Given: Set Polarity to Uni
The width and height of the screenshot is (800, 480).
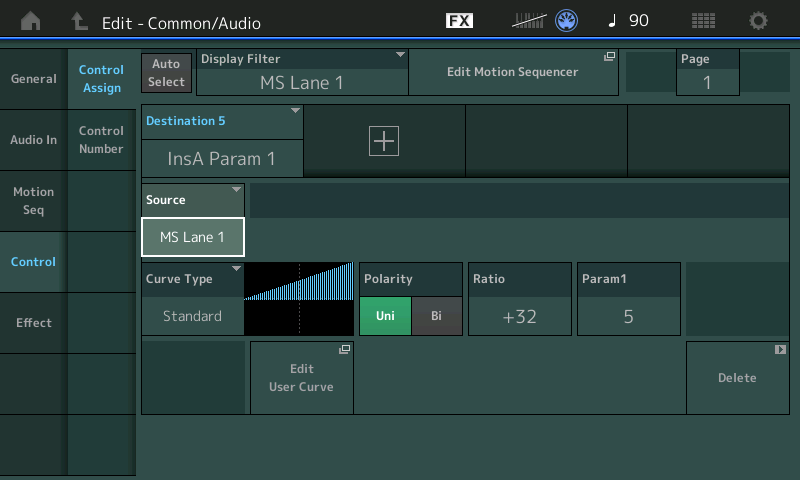Looking at the screenshot, I should pos(385,316).
